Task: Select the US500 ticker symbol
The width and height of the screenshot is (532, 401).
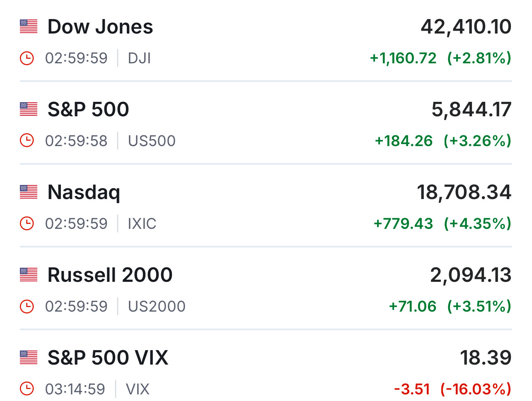Action: pyautogui.click(x=152, y=141)
